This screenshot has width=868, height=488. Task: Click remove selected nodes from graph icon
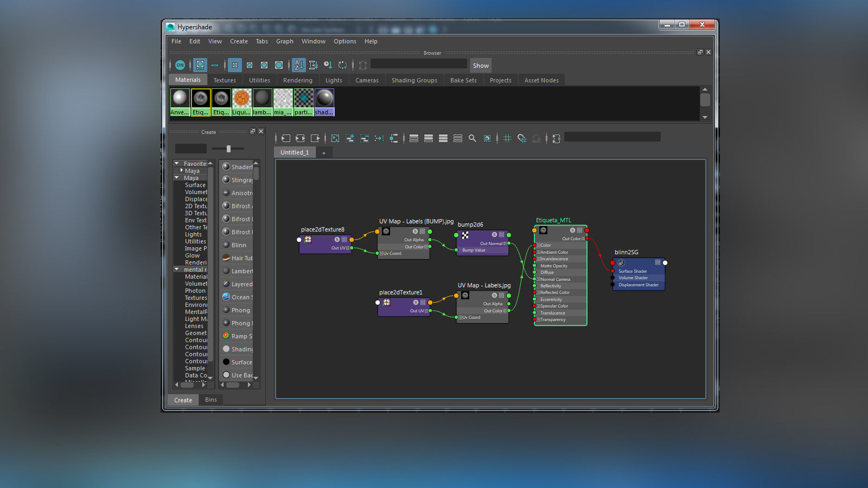365,138
